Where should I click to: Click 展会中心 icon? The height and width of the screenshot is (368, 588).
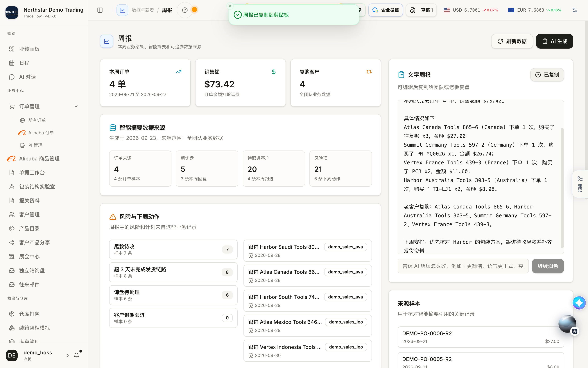[x=12, y=256]
